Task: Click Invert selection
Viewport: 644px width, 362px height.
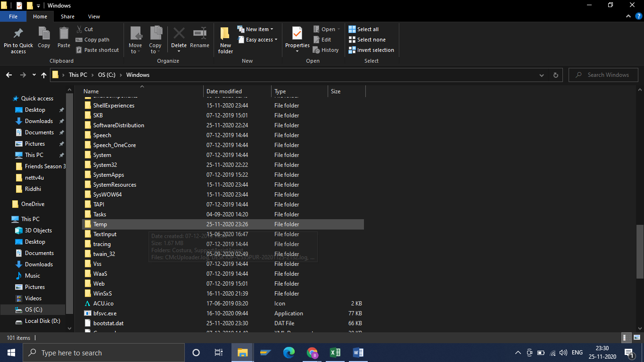Action: pyautogui.click(x=371, y=50)
